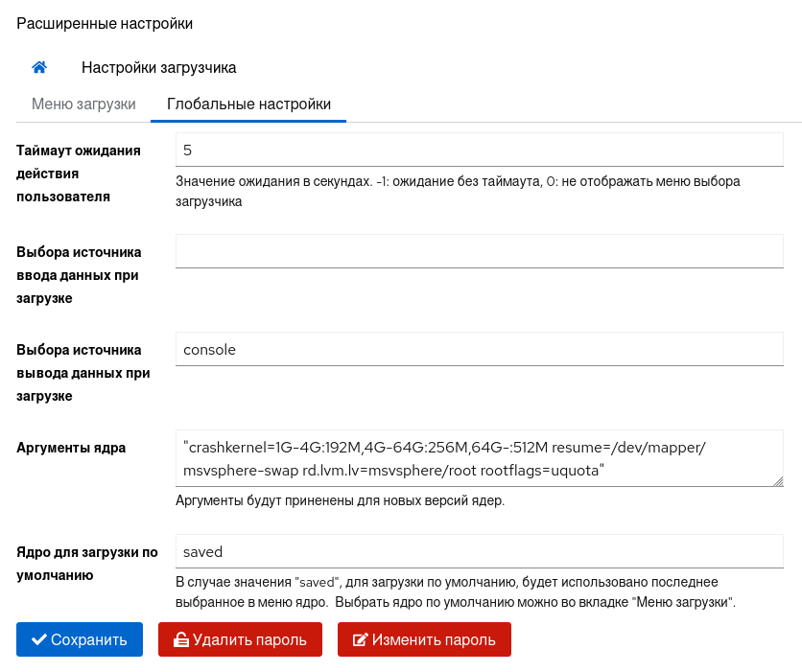
Task: Click the Аргументы ядра label
Action: pyautogui.click(x=71, y=448)
